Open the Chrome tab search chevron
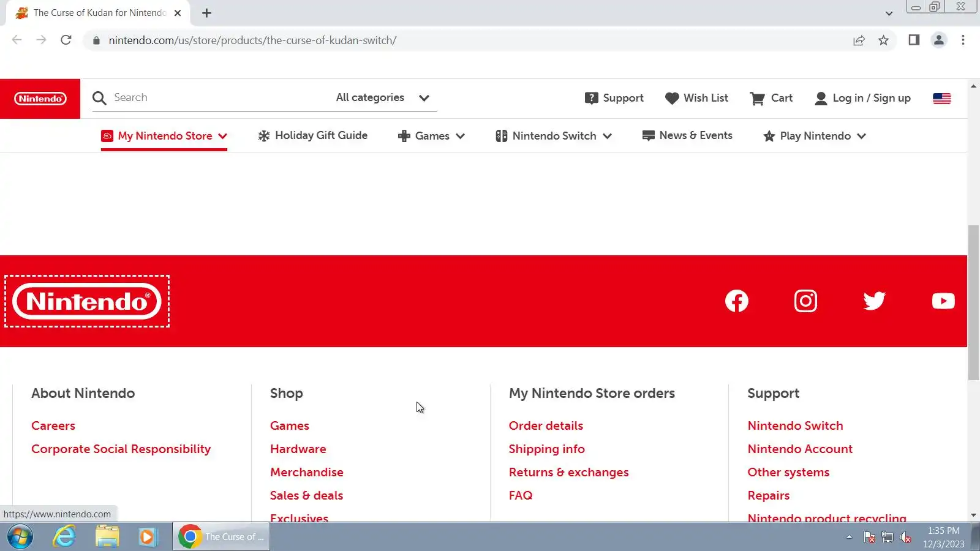Screen dimensions: 980x551 tap(889, 13)
